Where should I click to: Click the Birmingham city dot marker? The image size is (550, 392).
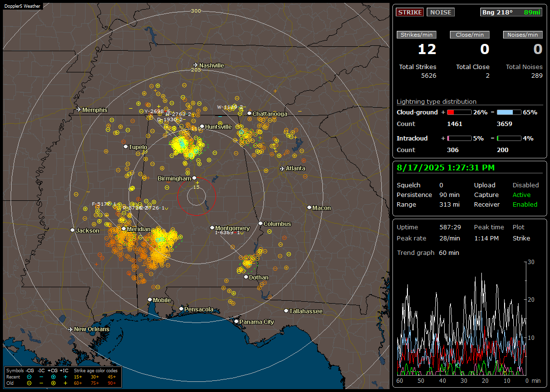[x=194, y=178]
